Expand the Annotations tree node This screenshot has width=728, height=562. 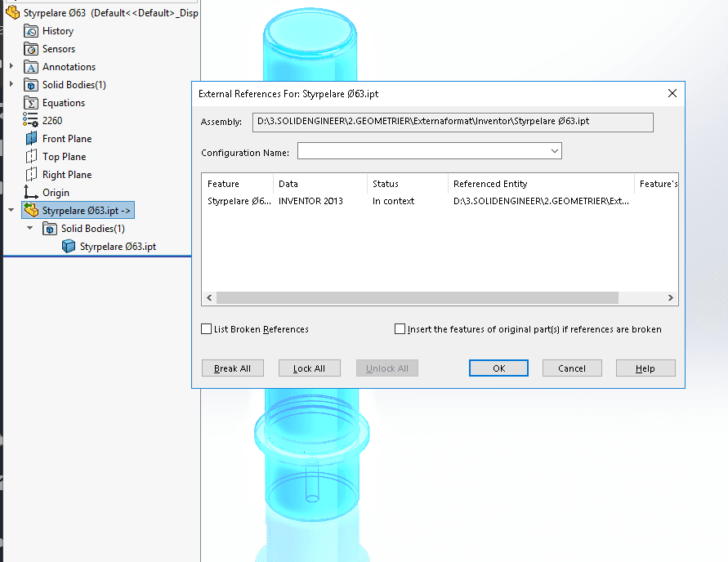click(11, 67)
